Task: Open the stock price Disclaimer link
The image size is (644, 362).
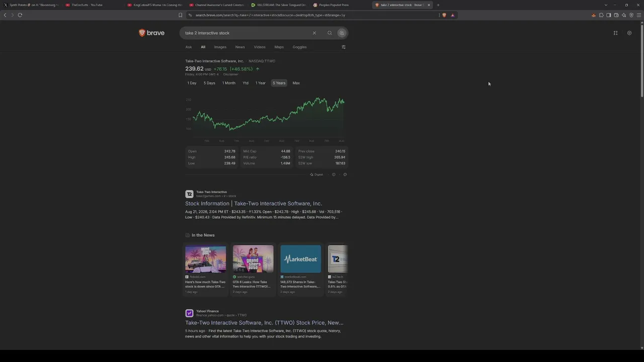Action: coord(231,74)
